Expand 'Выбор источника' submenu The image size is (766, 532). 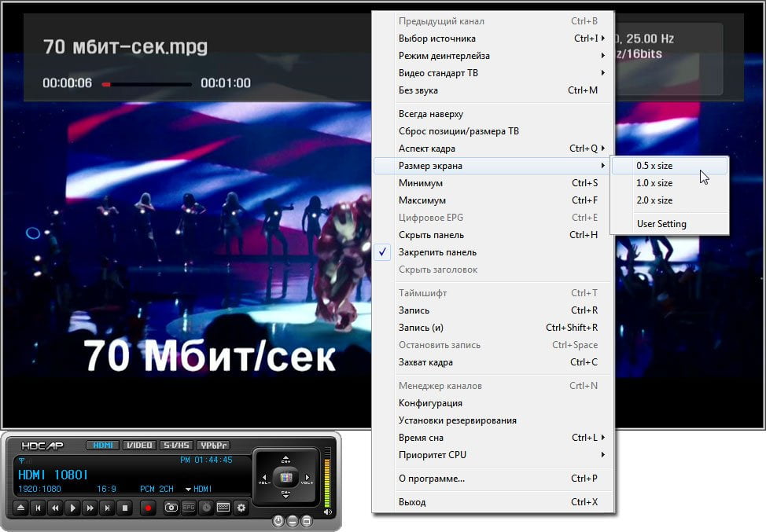coord(493,39)
